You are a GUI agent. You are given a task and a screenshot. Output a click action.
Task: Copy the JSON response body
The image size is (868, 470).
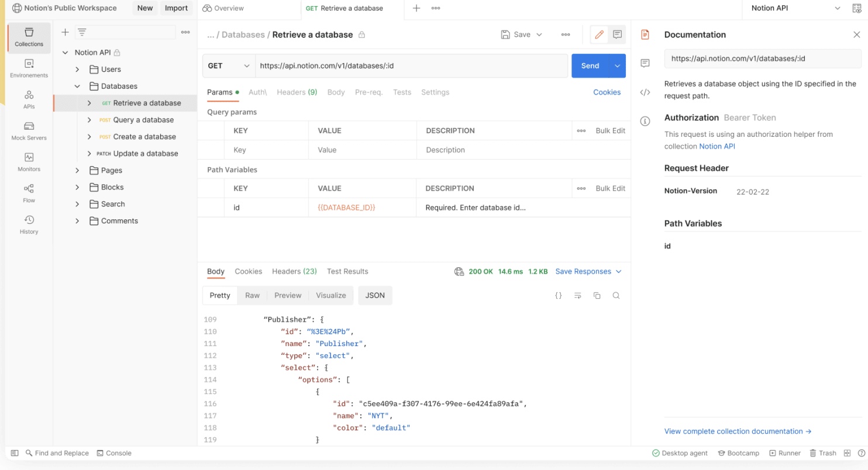[597, 295]
